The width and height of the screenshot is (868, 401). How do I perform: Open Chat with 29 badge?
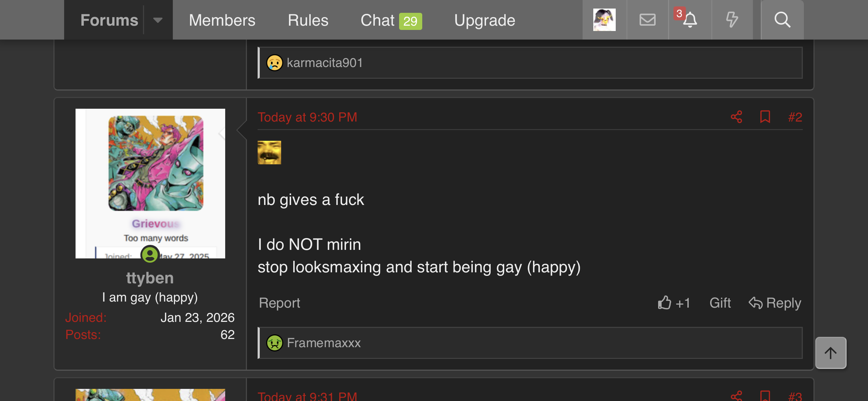click(x=391, y=20)
